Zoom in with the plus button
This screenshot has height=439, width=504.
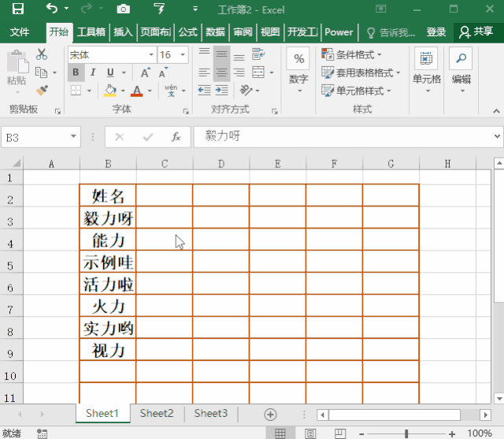[452, 434]
